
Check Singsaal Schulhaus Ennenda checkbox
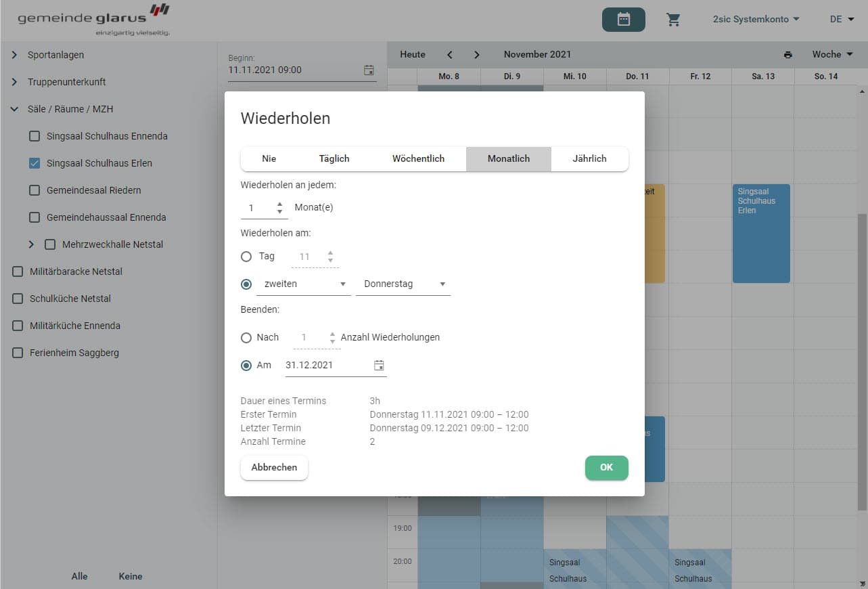35,136
